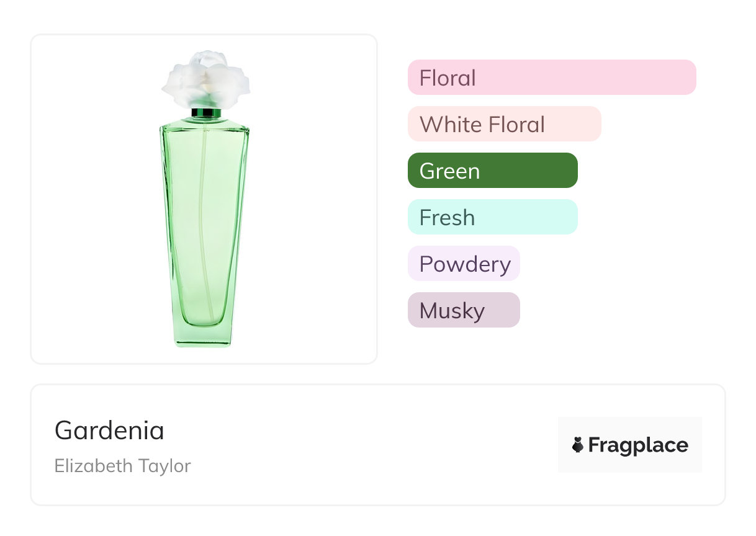Image resolution: width=756 pixels, height=536 pixels.
Task: Click the Fragplace bottle logo icon
Action: (x=578, y=445)
